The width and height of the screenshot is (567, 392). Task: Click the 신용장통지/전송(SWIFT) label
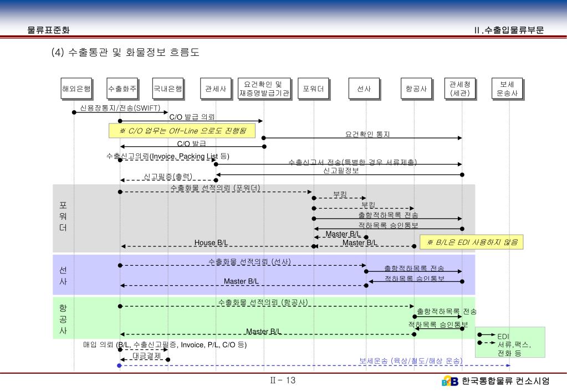pos(120,108)
